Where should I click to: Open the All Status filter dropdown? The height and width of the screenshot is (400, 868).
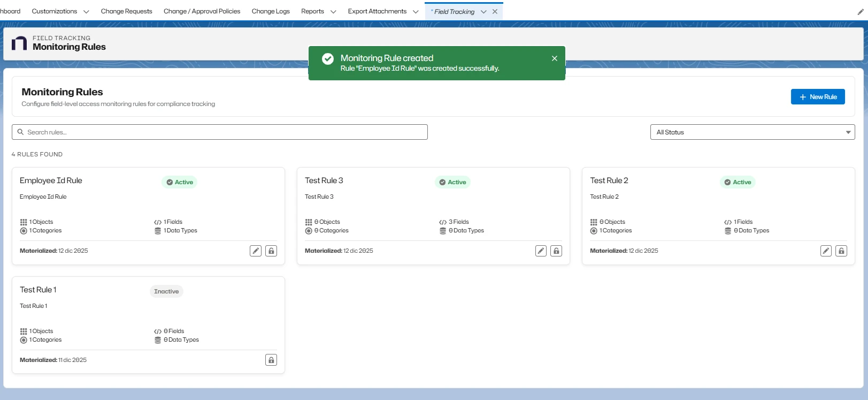(752, 132)
